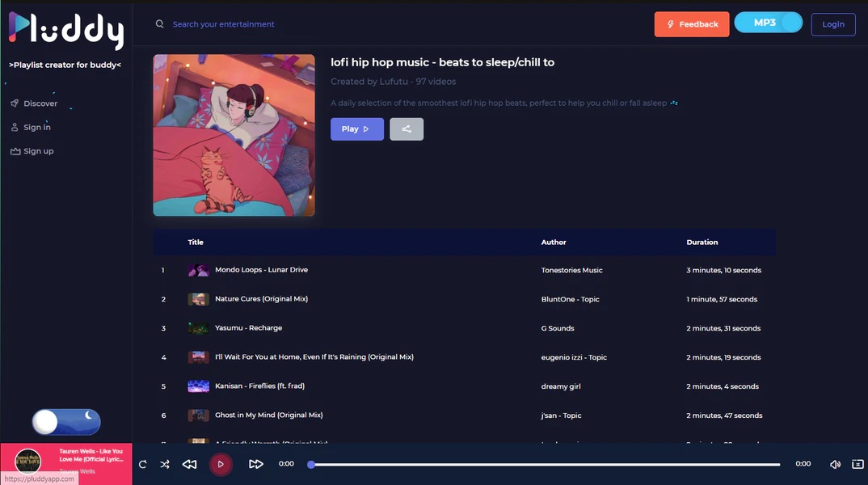The height and width of the screenshot is (485, 868).
Task: Click Ghost in My Mind track thumbnail
Action: [198, 415]
